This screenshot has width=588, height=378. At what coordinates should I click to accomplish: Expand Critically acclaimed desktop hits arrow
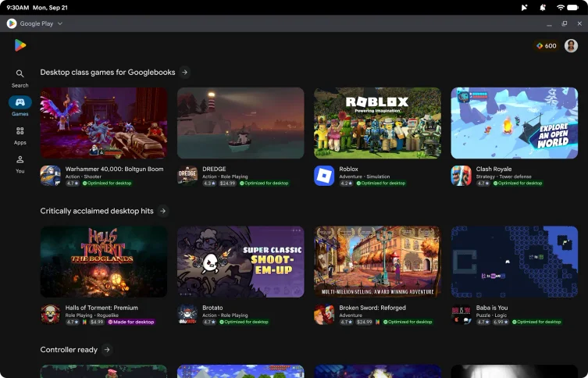[x=162, y=211]
